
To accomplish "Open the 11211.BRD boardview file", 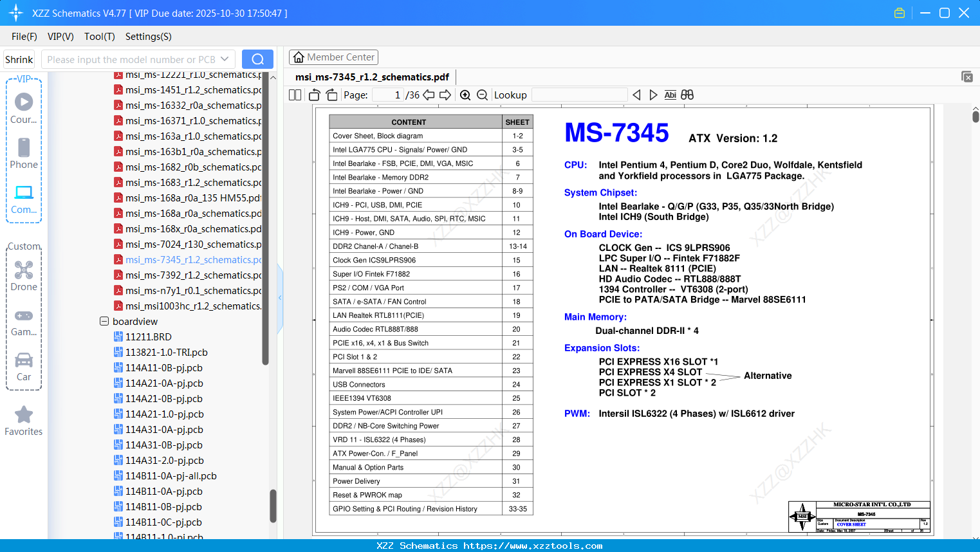I will tap(143, 337).
